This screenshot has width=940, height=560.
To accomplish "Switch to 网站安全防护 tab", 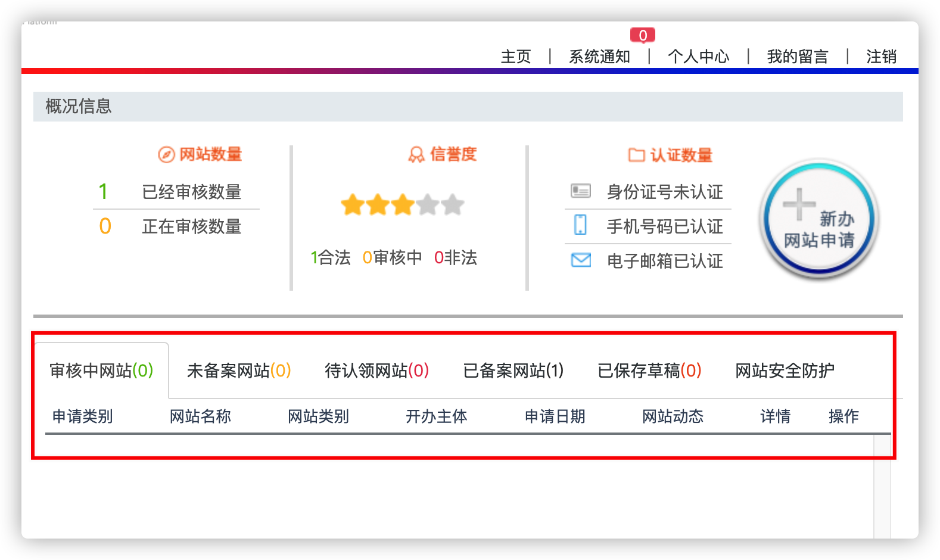I will click(785, 371).
